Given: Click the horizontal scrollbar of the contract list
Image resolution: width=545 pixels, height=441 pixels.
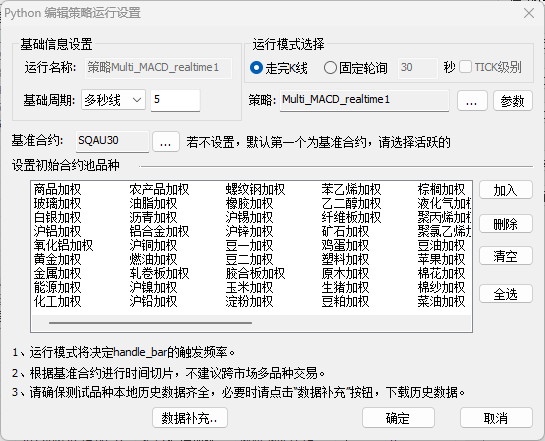Looking at the screenshot, I should [x=150, y=323].
